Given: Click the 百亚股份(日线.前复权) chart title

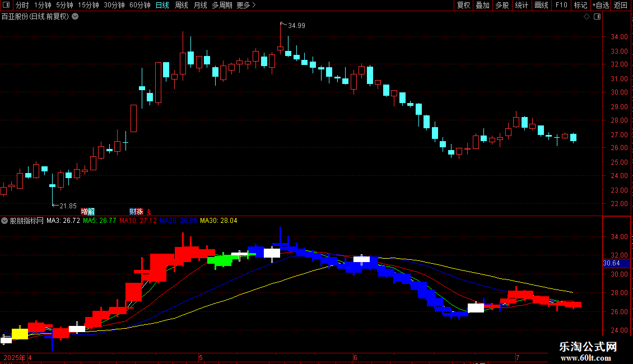Looking at the screenshot, I should click(x=35, y=17).
